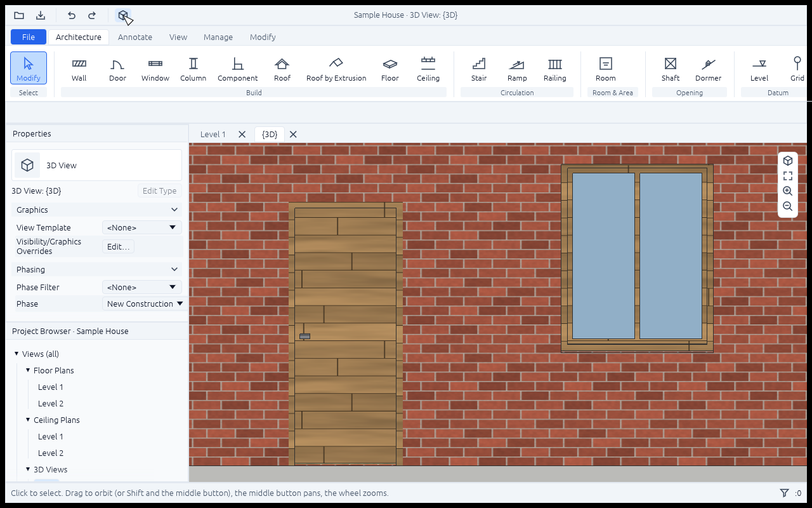Viewport: 812px width, 508px height.
Task: Edit Visibility/Graphics Overrides
Action: (119, 246)
